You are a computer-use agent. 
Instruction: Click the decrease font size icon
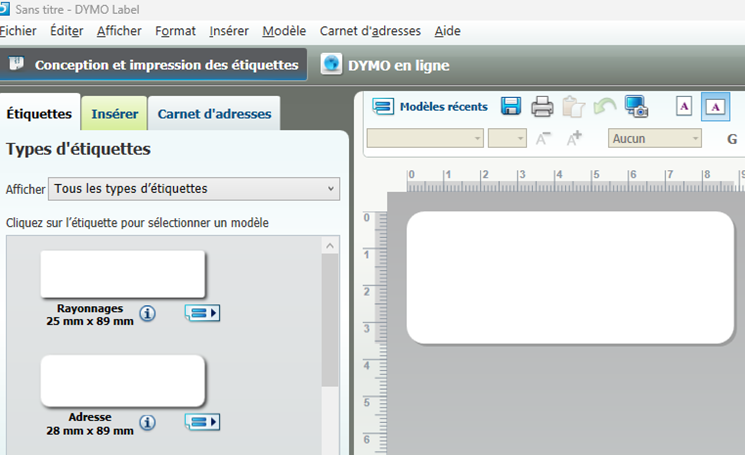(543, 138)
